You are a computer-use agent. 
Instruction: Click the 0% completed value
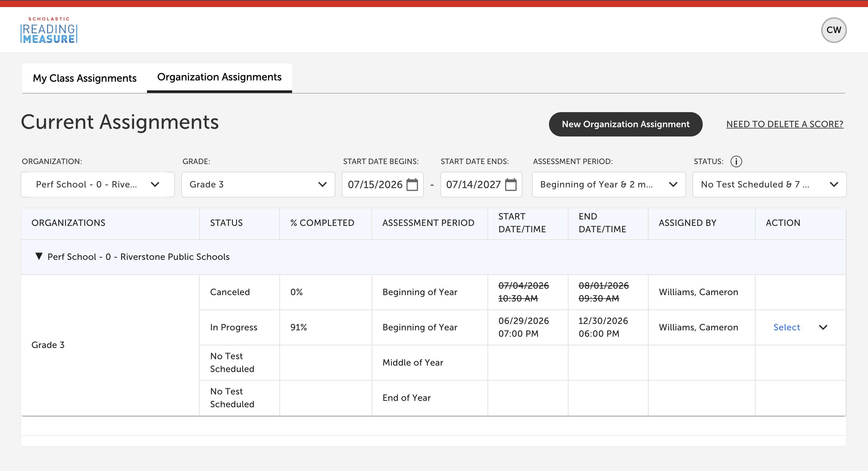297,292
